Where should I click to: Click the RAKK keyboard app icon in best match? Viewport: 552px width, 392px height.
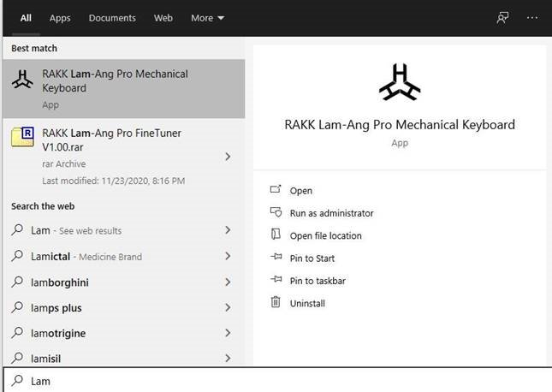pyautogui.click(x=22, y=80)
